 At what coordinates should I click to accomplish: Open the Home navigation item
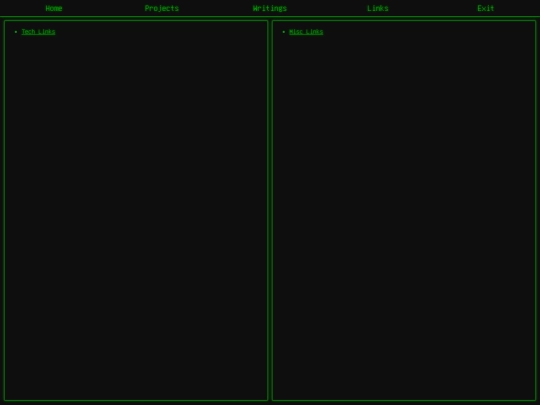pyautogui.click(x=54, y=8)
